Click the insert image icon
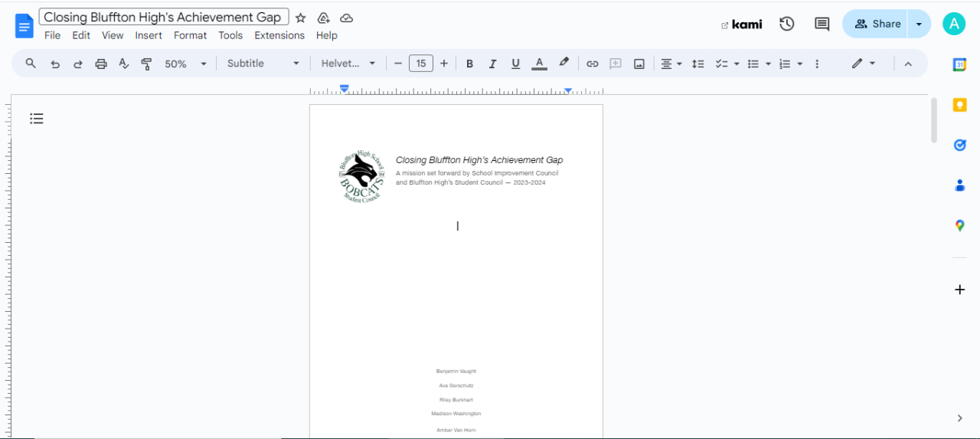980x439 pixels. point(639,64)
